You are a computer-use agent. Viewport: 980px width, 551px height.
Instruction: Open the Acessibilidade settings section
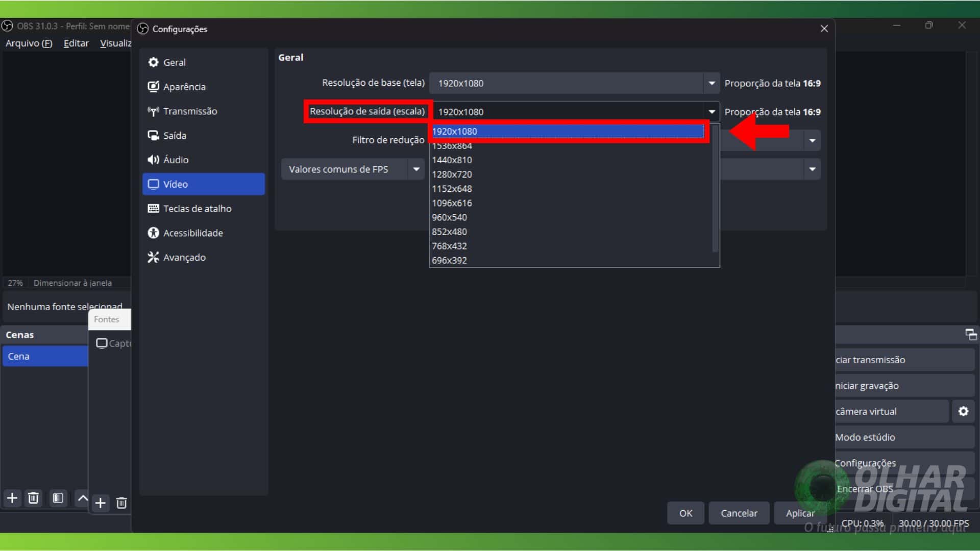(192, 233)
